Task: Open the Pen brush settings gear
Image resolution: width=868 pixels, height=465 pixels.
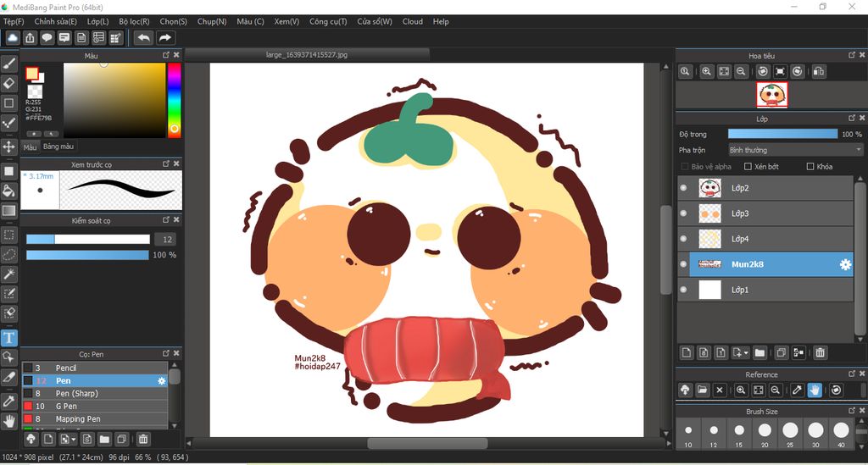Action: [162, 381]
